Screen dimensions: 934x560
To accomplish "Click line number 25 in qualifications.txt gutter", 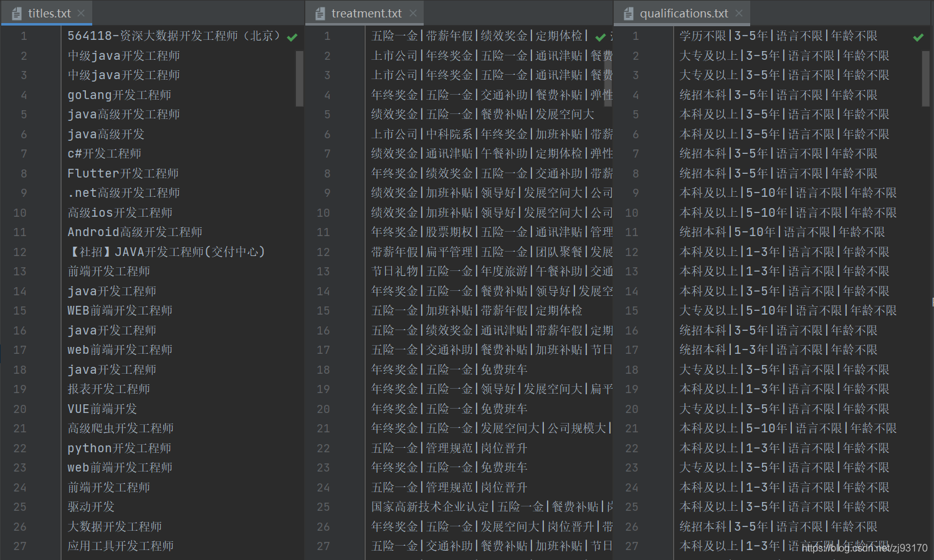I will [x=632, y=507].
